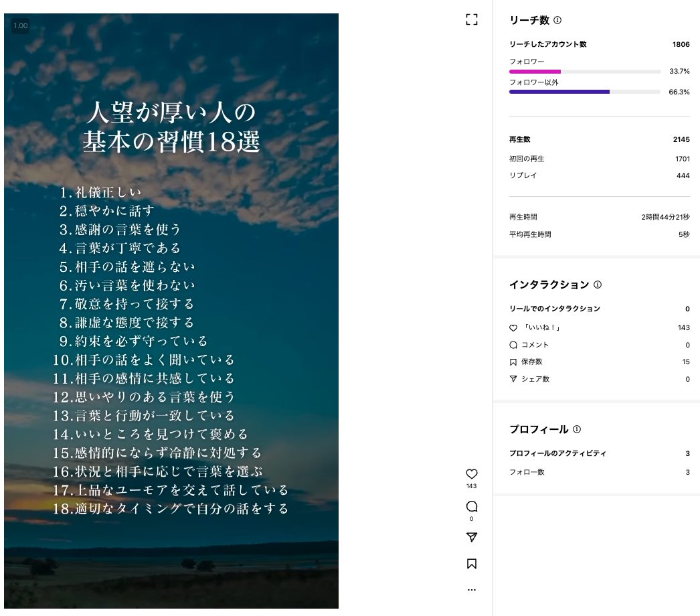This screenshot has width=700, height=616.
Task: Click the info icon next to インタラクション
Action: coord(598,285)
